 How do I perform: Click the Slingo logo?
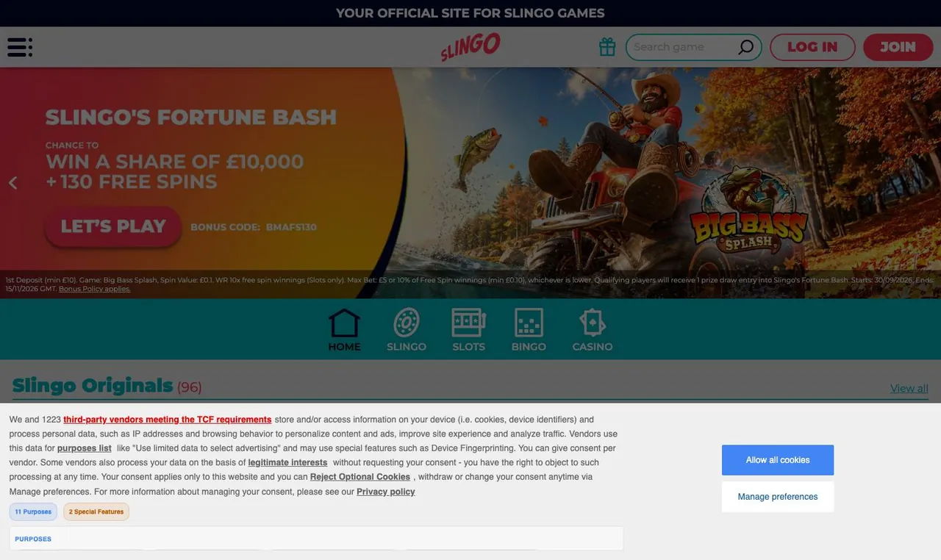pyautogui.click(x=470, y=47)
